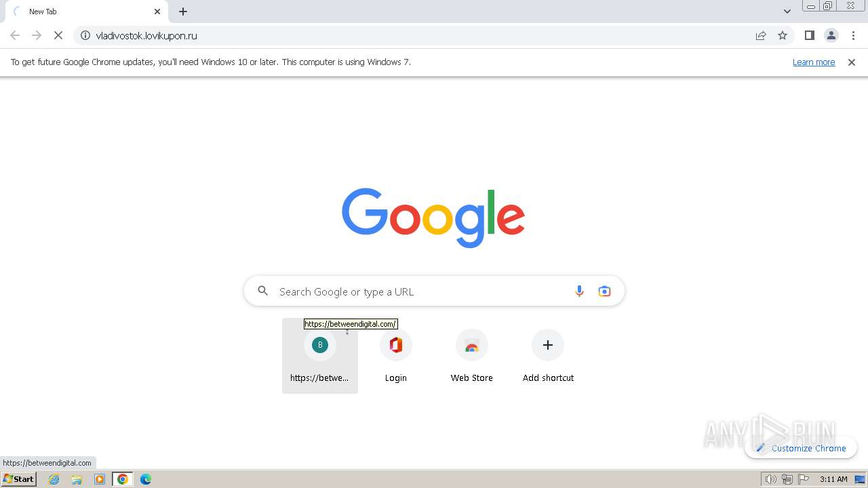Toggle the side panel

tap(809, 35)
